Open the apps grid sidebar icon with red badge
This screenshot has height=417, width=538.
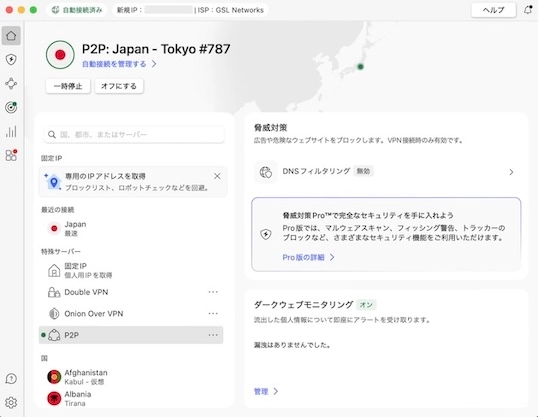[11, 155]
